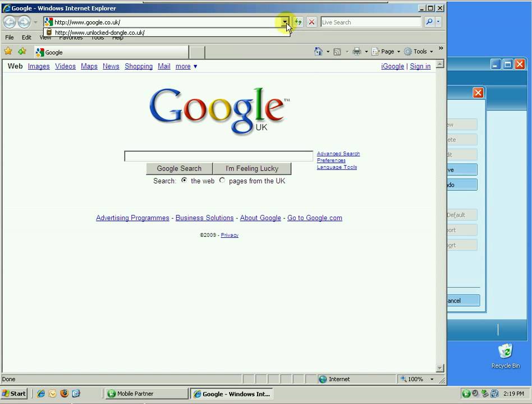
Task: Stop loading with the red X icon
Action: pos(311,22)
